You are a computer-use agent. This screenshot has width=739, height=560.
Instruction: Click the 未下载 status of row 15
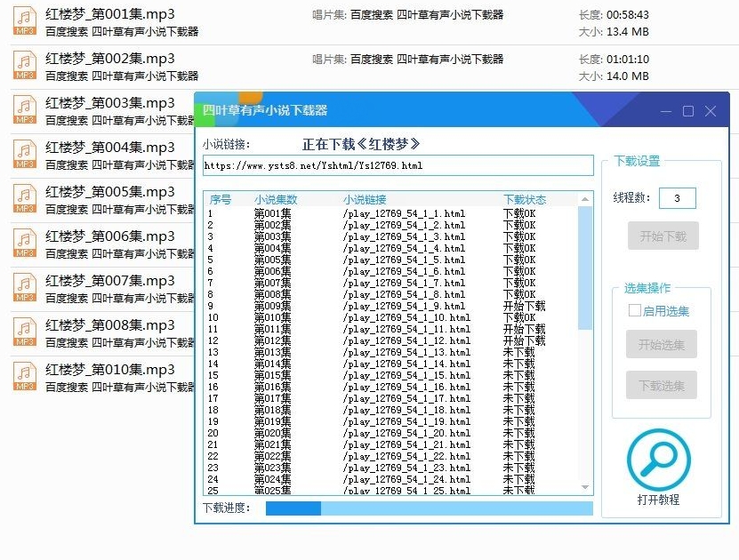coord(519,375)
